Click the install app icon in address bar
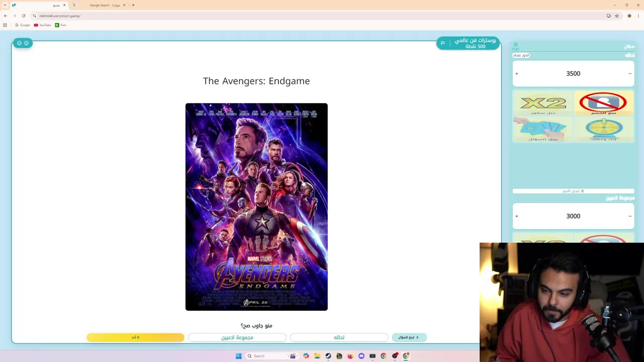The image size is (644, 362). (x=608, y=16)
